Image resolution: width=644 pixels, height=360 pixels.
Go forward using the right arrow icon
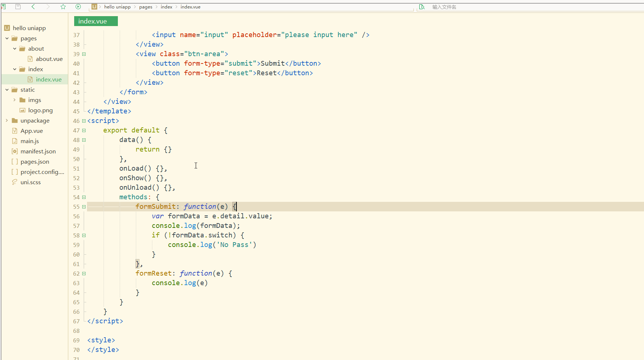point(48,7)
